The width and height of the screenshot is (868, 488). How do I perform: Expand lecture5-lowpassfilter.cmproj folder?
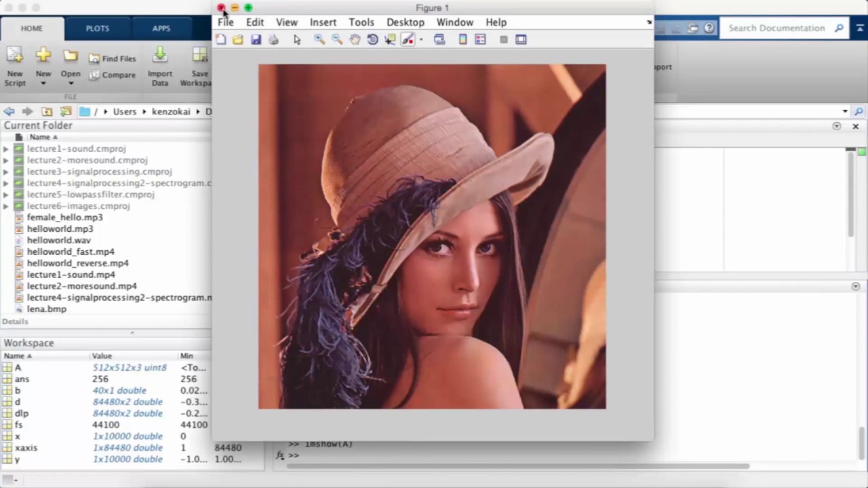[x=5, y=195]
